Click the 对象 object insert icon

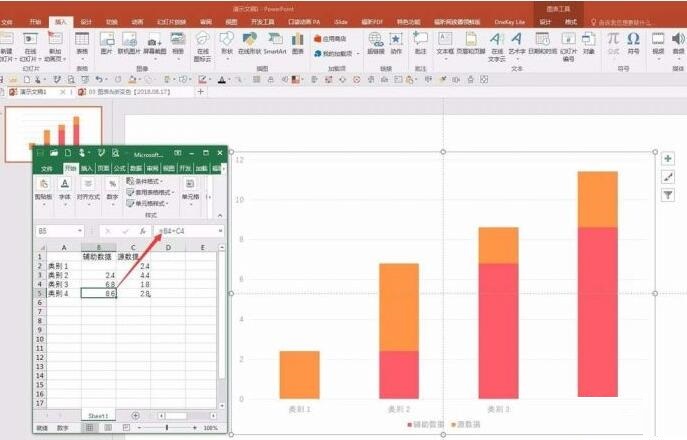[x=588, y=43]
